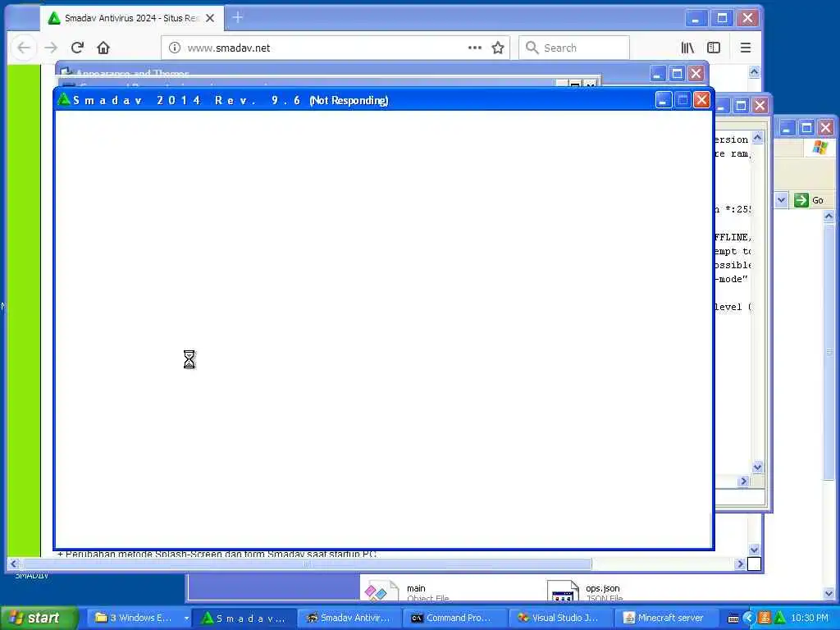Maximize the Appearance and Themes window
The width and height of the screenshot is (840, 630).
[x=677, y=73]
